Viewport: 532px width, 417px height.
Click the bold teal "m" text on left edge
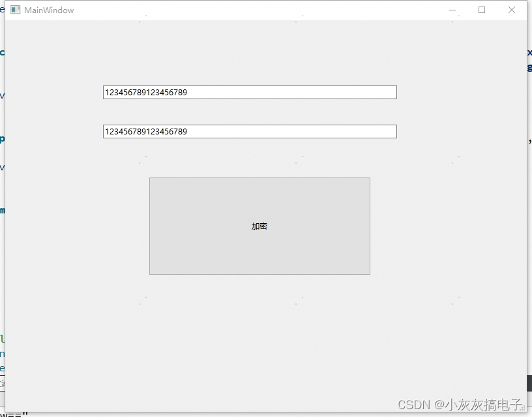tap(2, 210)
